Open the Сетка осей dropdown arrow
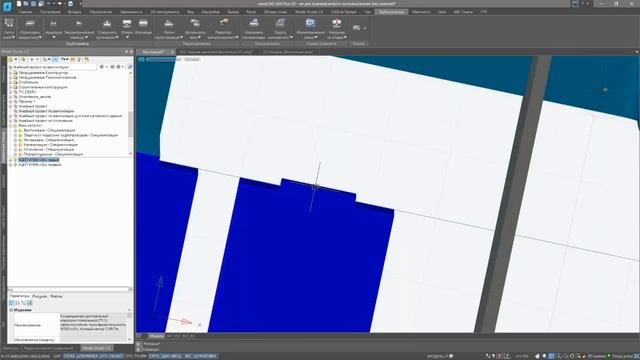Image resolution: width=640 pixels, height=360 pixels. 13,38
